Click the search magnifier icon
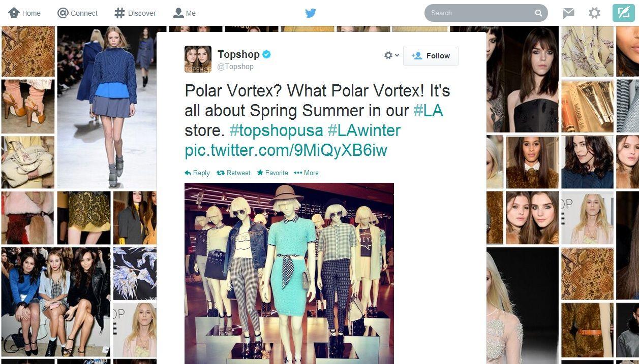This screenshot has width=639, height=364. coord(538,13)
